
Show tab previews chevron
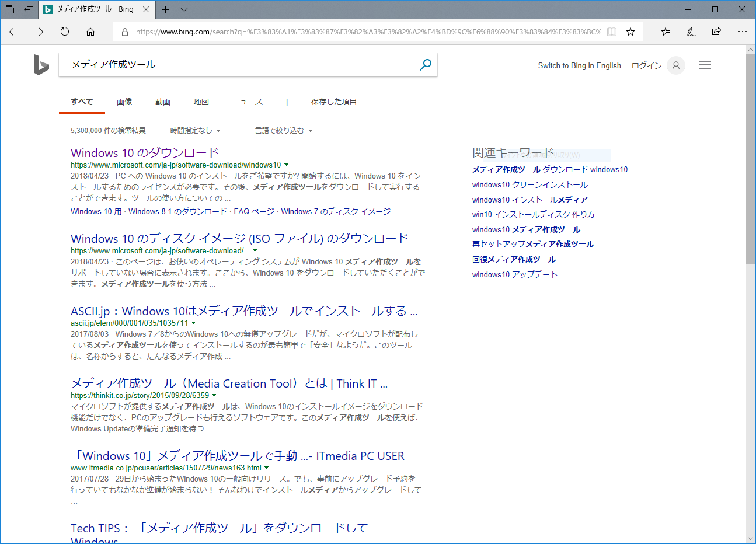point(184,9)
